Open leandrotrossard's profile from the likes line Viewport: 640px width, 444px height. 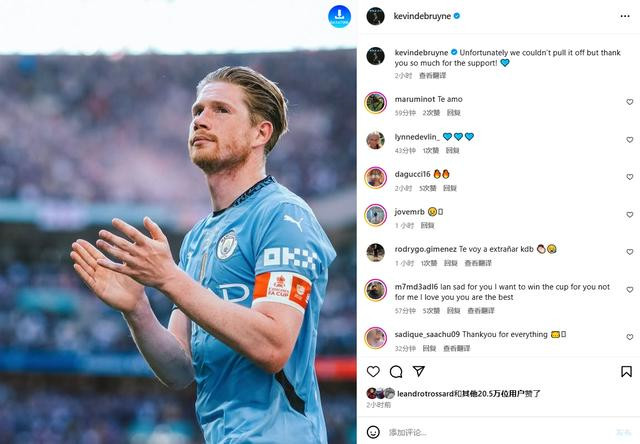(x=425, y=394)
